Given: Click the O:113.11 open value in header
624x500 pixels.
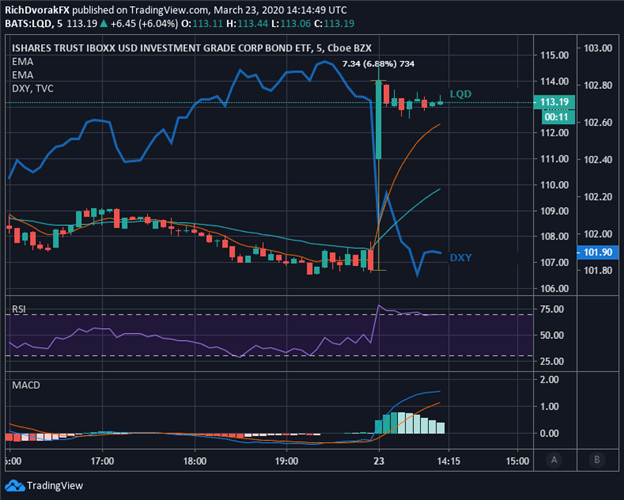Looking at the screenshot, I should (x=202, y=23).
